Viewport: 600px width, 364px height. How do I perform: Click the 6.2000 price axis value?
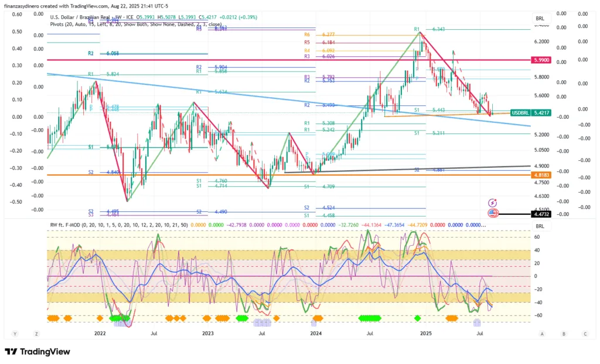541,42
